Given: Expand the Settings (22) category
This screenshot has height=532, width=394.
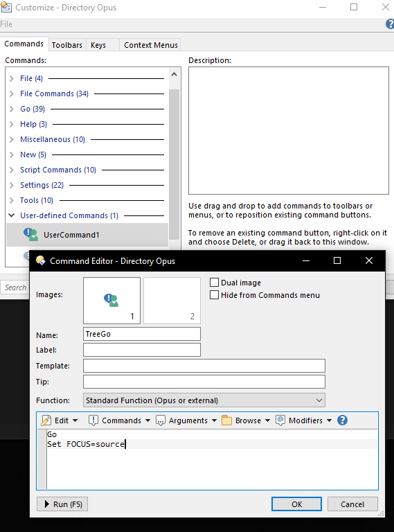Looking at the screenshot, I should (x=12, y=185).
